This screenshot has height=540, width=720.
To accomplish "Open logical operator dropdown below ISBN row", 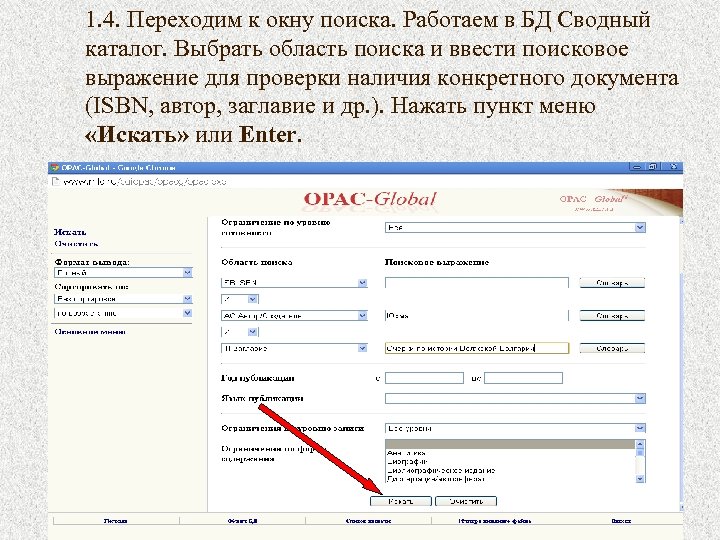I will (x=240, y=299).
